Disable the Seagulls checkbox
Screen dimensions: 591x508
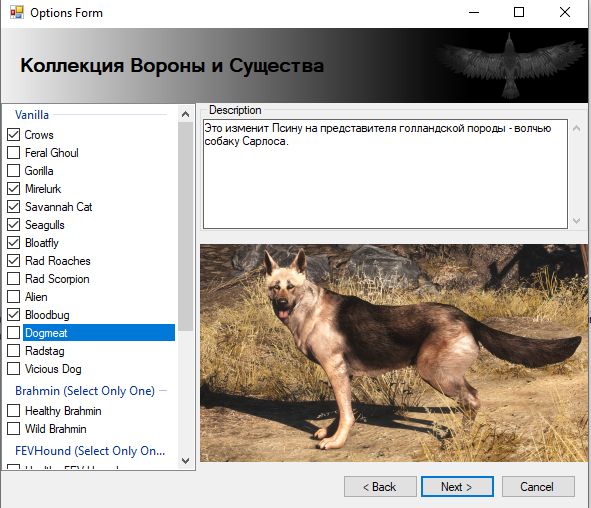click(x=14, y=225)
